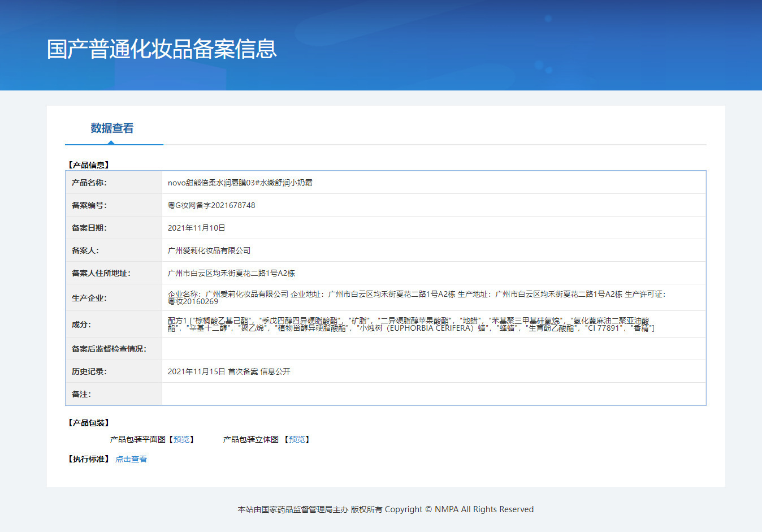Image resolution: width=762 pixels, height=532 pixels.
Task: Click 广州爱莉化妆品有限公司 in the 备案人 row
Action: pos(209,250)
